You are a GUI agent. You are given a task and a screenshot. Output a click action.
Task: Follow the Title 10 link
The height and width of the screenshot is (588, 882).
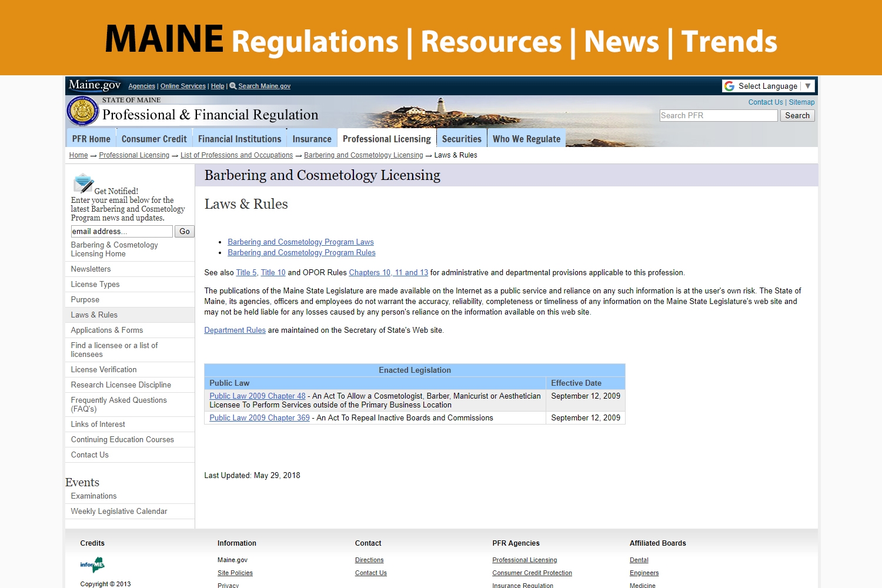273,272
